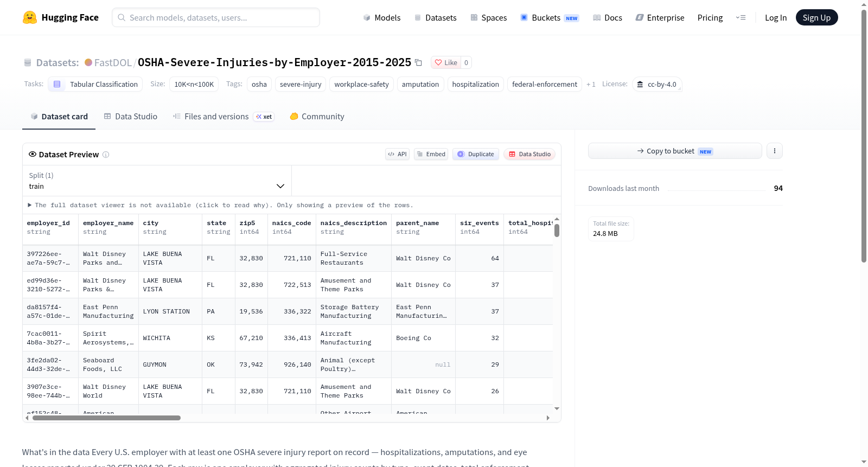Open the Hugging Face logo home link
This screenshot has height=467, width=868.
coord(60,17)
